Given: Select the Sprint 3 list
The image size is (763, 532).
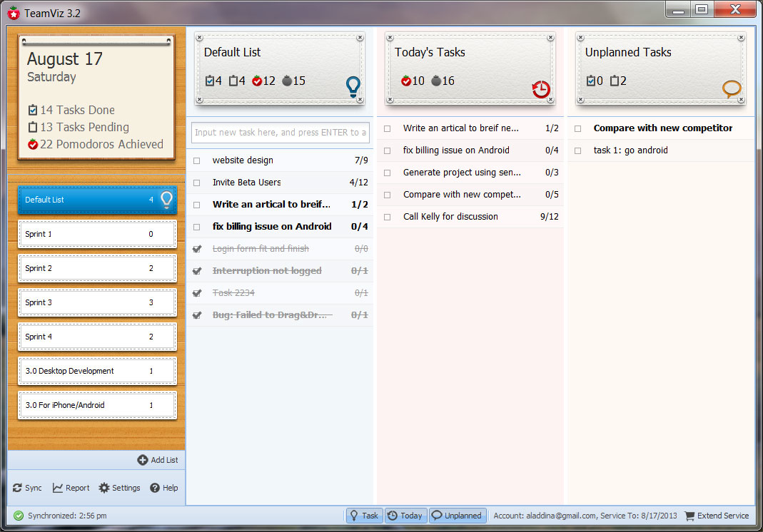Looking at the screenshot, I should pyautogui.click(x=97, y=302).
